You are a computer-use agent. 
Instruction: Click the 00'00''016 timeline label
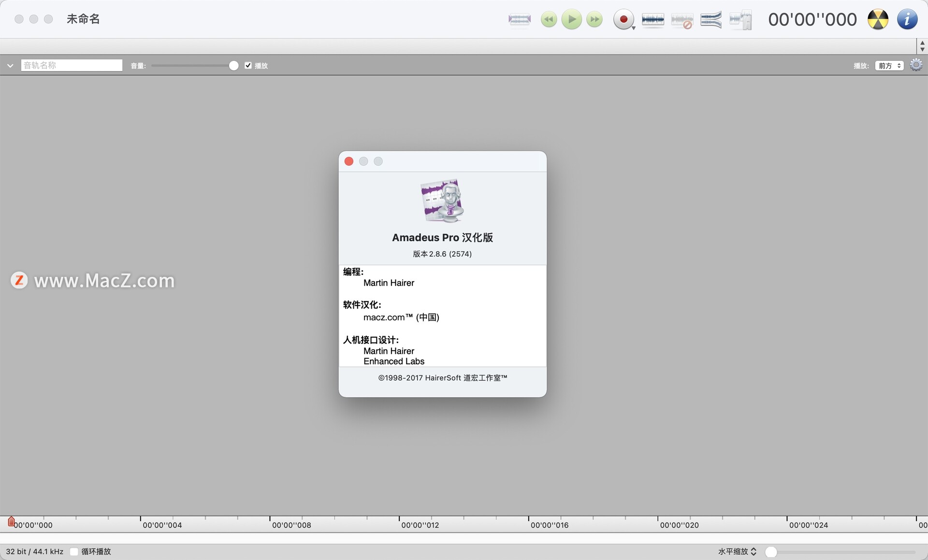tap(550, 525)
